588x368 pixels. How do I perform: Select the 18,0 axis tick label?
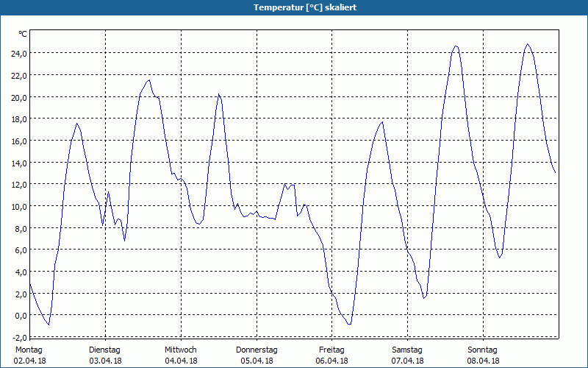(19, 119)
